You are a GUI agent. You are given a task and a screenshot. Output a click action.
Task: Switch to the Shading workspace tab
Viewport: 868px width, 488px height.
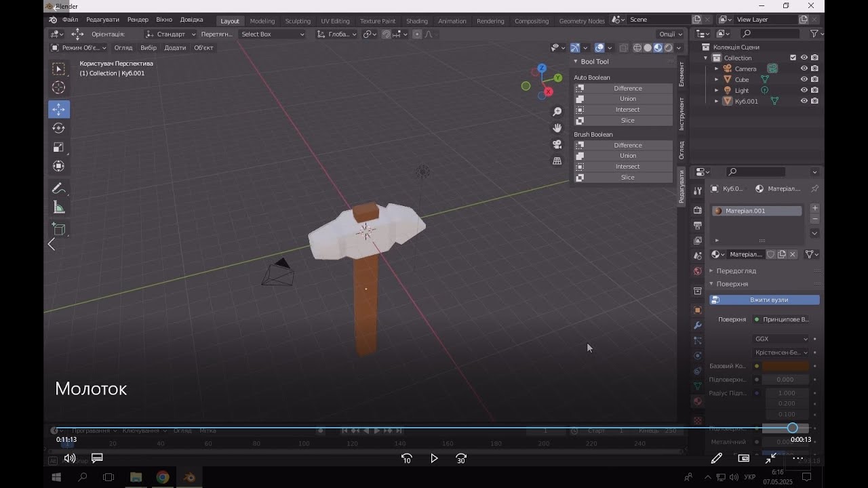tap(417, 21)
